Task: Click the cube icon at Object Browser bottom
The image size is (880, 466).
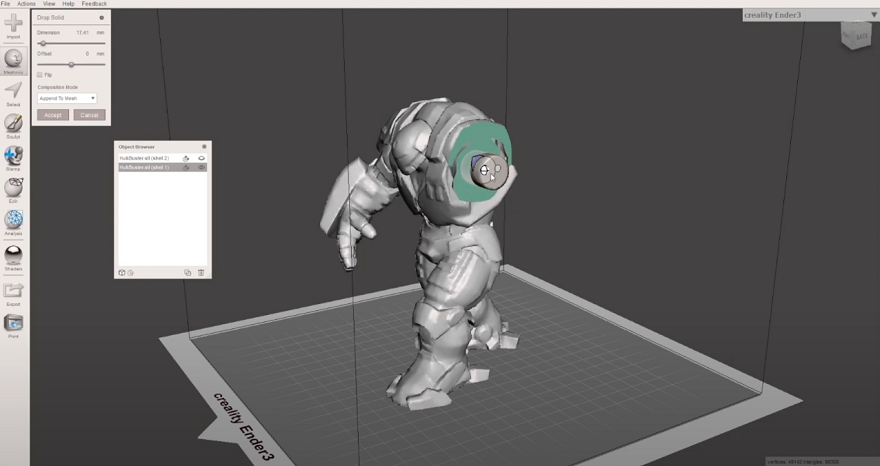Action: (x=122, y=273)
